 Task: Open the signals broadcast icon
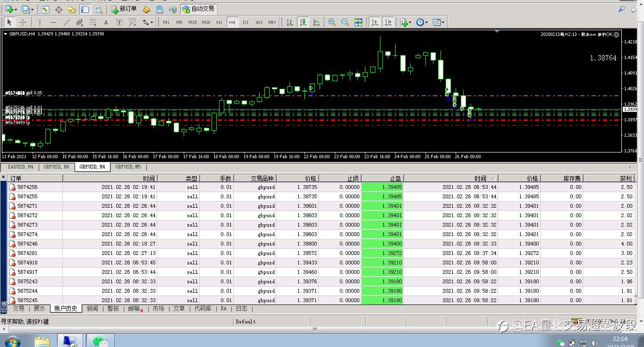click(x=173, y=9)
